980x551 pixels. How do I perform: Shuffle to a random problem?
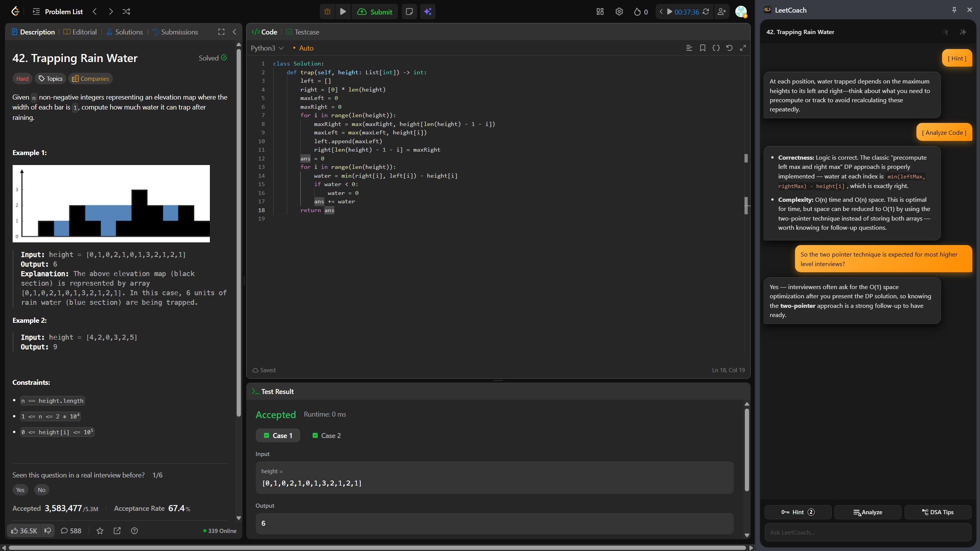[126, 11]
